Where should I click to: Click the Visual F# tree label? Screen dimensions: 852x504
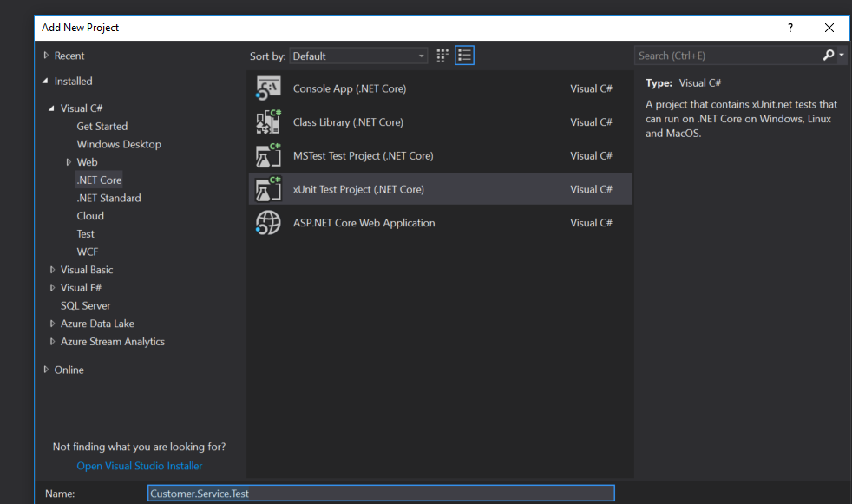coord(81,288)
